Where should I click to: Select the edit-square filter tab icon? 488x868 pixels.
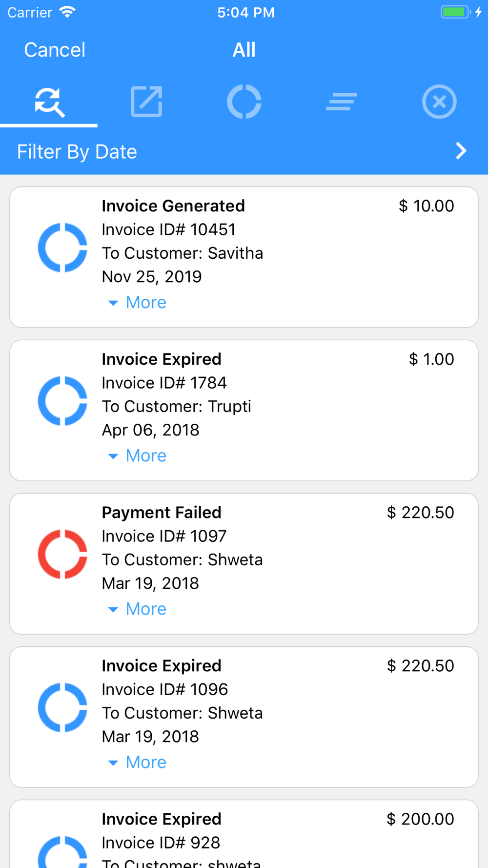tap(146, 102)
